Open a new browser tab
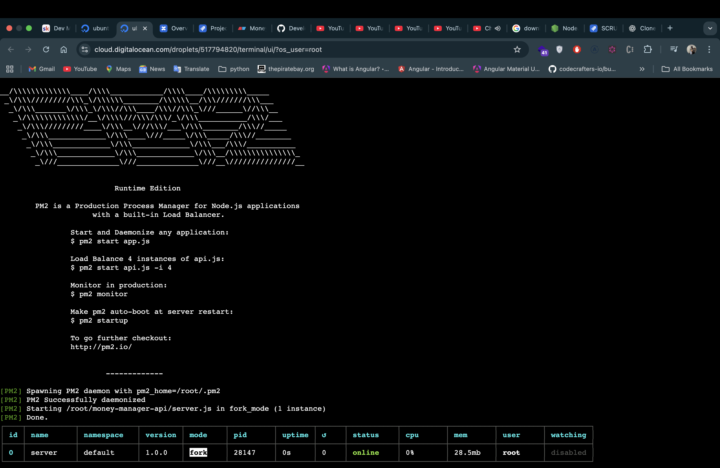Viewport: 720px width, 468px height. (x=670, y=28)
